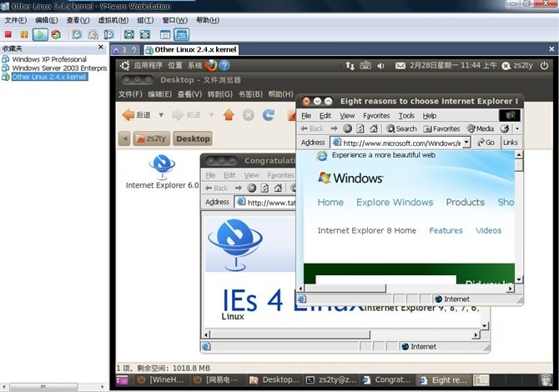Click Search button in front IE toolbar
Image resolution: width=559 pixels, height=392 pixels.
pyautogui.click(x=401, y=128)
